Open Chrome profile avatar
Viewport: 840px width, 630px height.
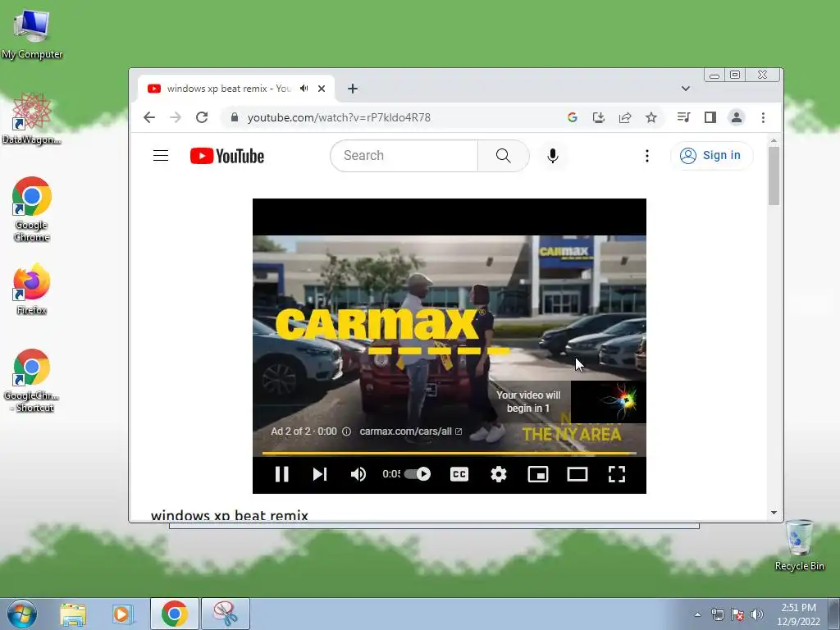pos(737,117)
